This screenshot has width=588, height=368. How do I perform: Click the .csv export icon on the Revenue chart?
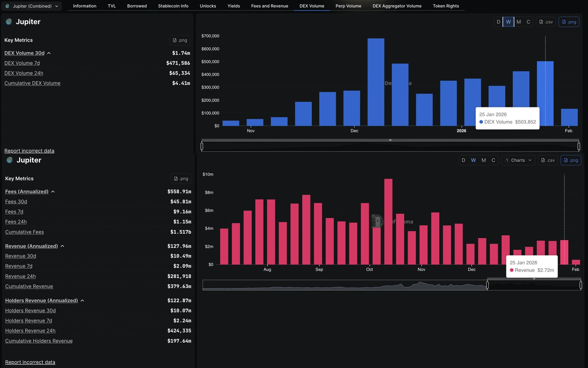(x=547, y=160)
